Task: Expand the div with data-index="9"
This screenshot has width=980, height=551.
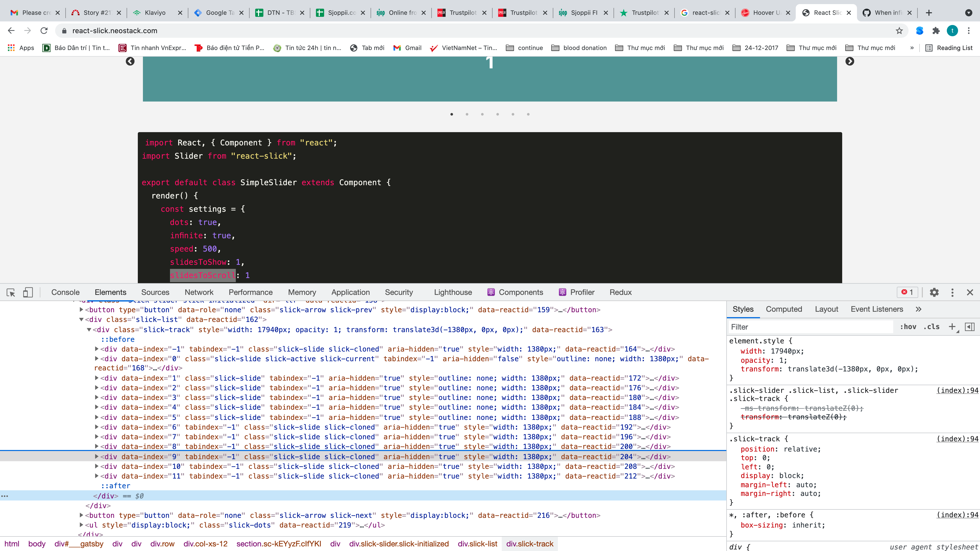Action: click(97, 456)
